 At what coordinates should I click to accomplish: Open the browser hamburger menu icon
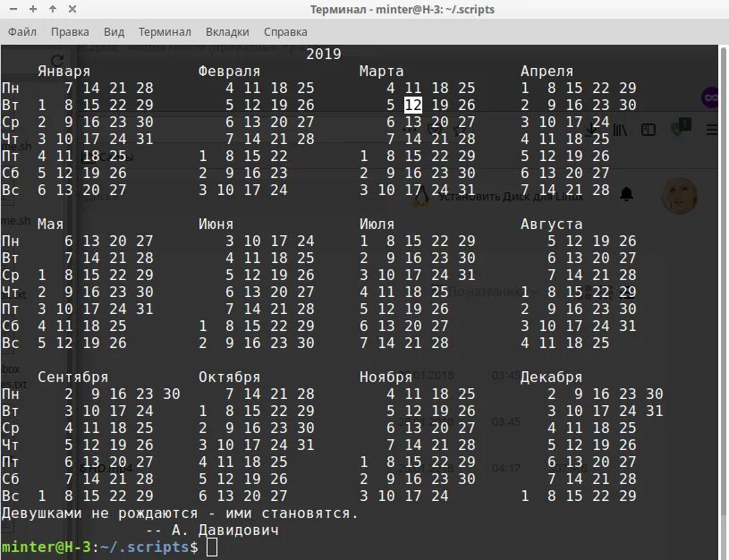click(712, 130)
